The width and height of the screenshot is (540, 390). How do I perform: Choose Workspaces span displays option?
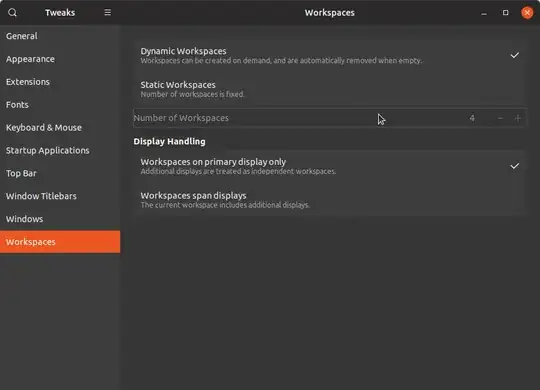click(329, 200)
